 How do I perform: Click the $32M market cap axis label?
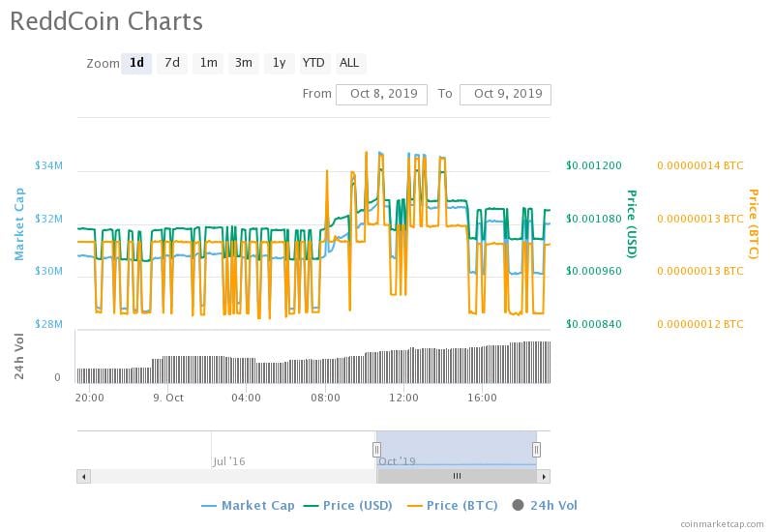coord(49,219)
